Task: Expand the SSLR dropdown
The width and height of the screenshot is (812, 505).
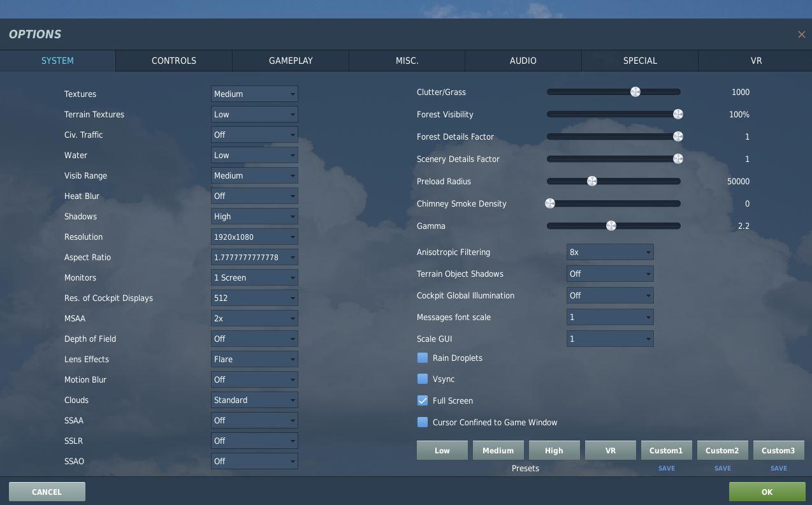Action: click(254, 441)
